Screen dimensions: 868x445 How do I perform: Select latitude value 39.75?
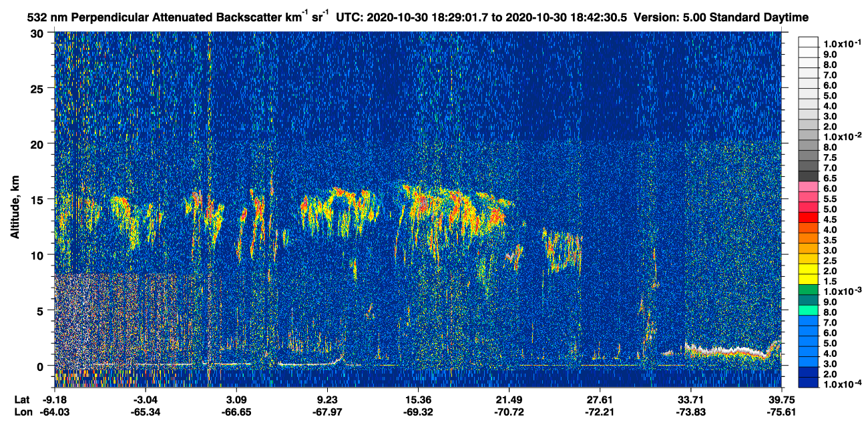point(781,400)
